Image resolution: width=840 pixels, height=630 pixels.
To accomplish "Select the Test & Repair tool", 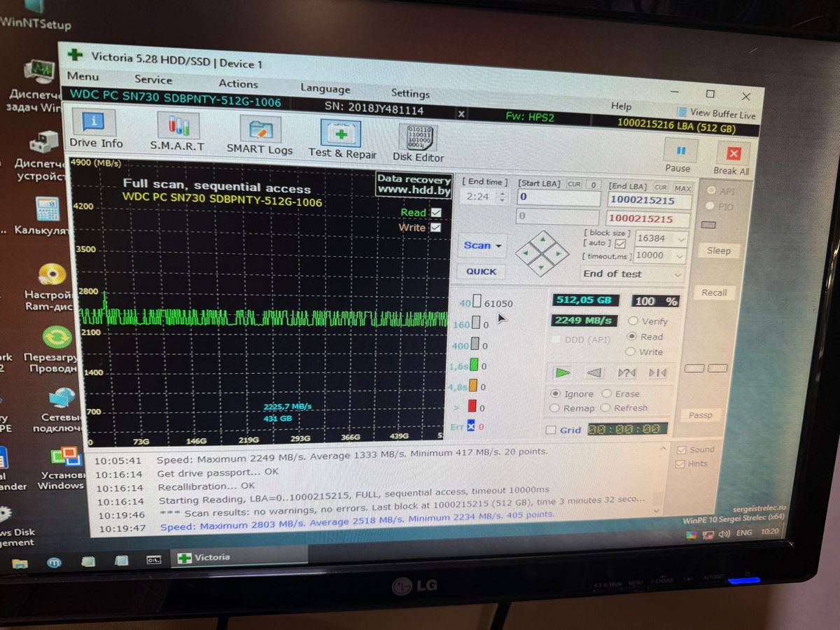I will 342,139.
